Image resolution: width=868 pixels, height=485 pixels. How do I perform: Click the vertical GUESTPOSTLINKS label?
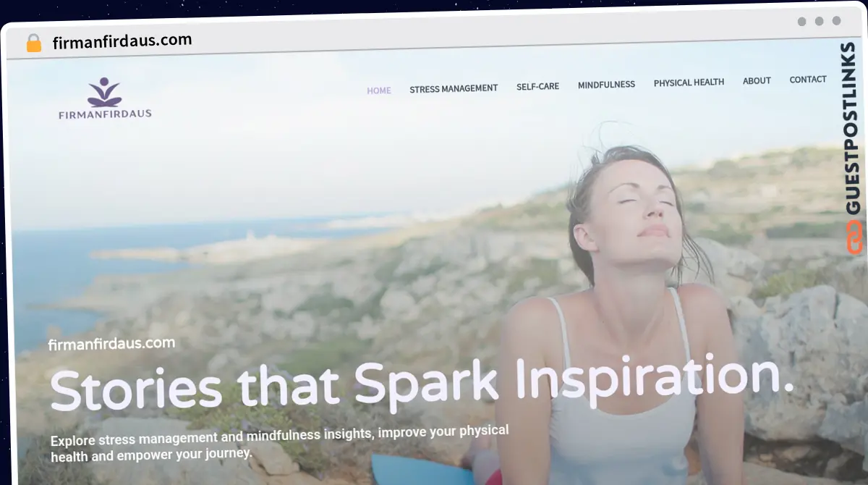coord(852,128)
